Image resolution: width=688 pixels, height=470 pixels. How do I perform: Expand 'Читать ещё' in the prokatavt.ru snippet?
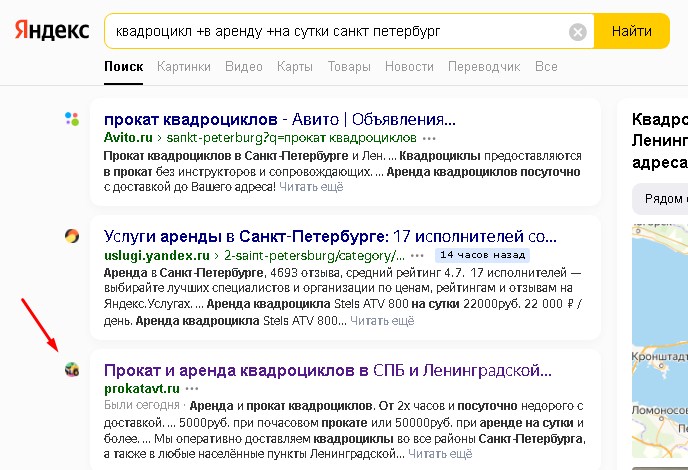pos(440,454)
